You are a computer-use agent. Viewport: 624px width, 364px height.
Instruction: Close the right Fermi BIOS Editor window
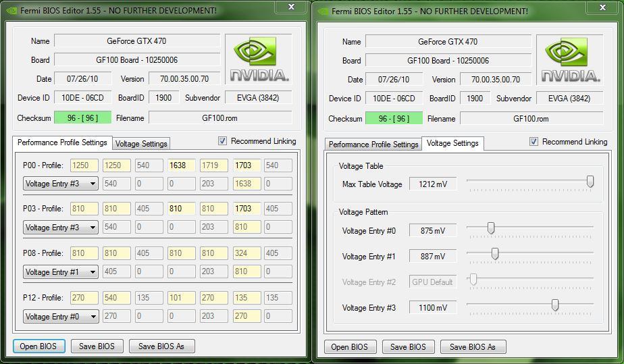[x=602, y=7]
